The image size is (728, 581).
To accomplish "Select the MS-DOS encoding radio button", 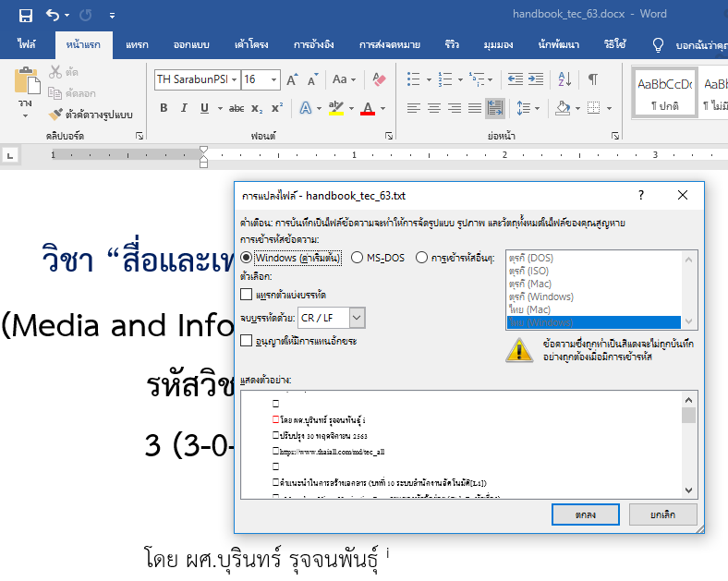I will pos(357,258).
